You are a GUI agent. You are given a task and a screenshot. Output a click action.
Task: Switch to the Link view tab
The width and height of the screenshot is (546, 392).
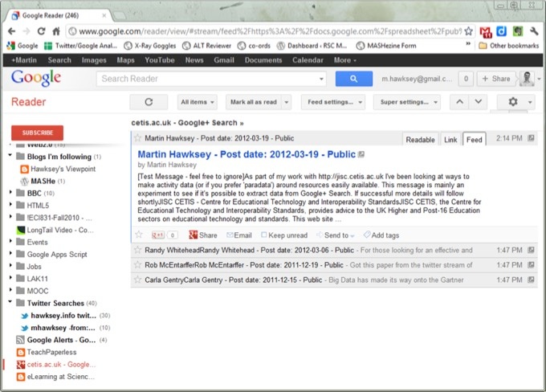coord(450,140)
